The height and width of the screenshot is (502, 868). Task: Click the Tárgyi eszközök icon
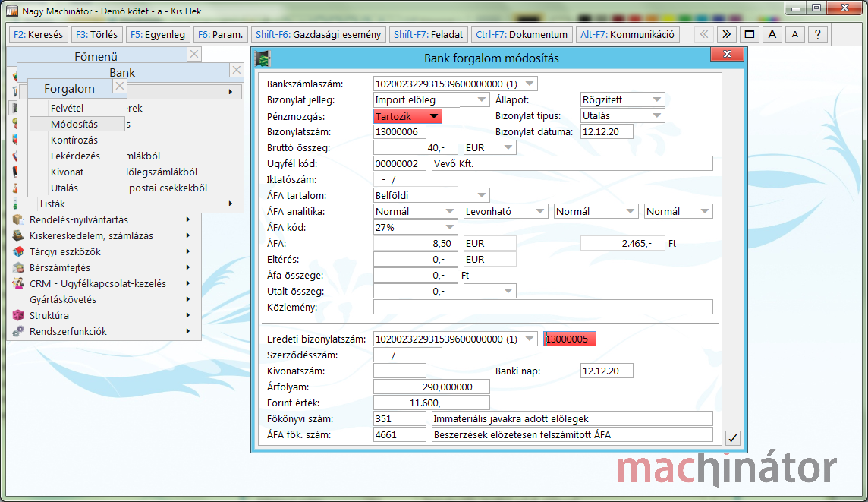(18, 251)
